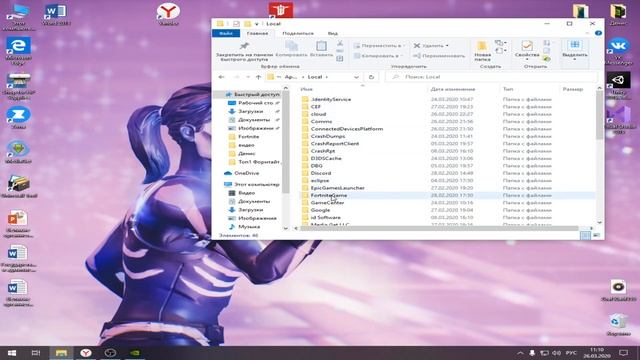Open Windows Start menu
640x360 pixels.
pyautogui.click(x=11, y=353)
